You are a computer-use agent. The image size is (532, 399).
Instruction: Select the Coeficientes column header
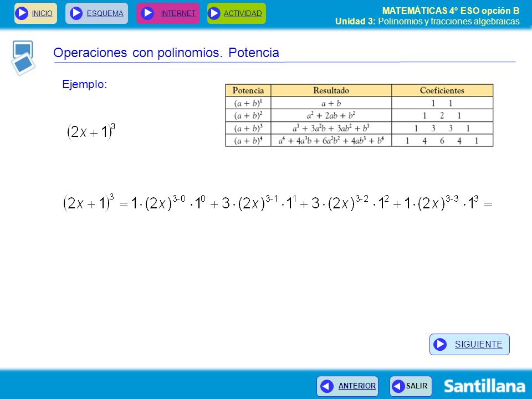tap(442, 90)
